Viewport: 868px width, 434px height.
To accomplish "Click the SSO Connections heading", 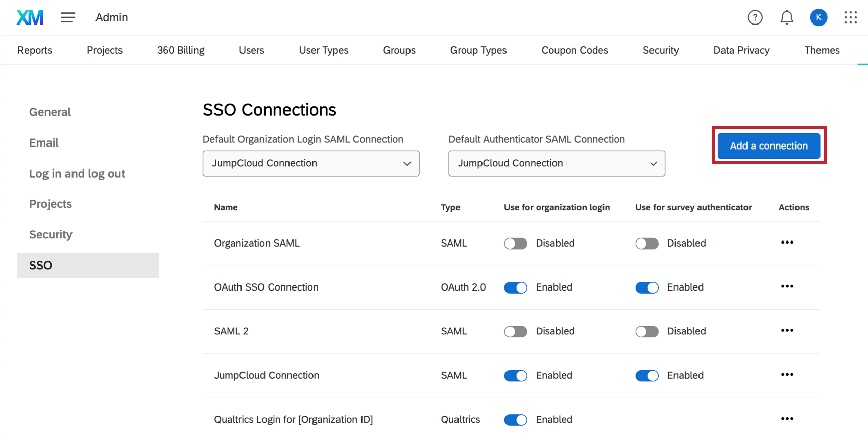I will tap(270, 110).
